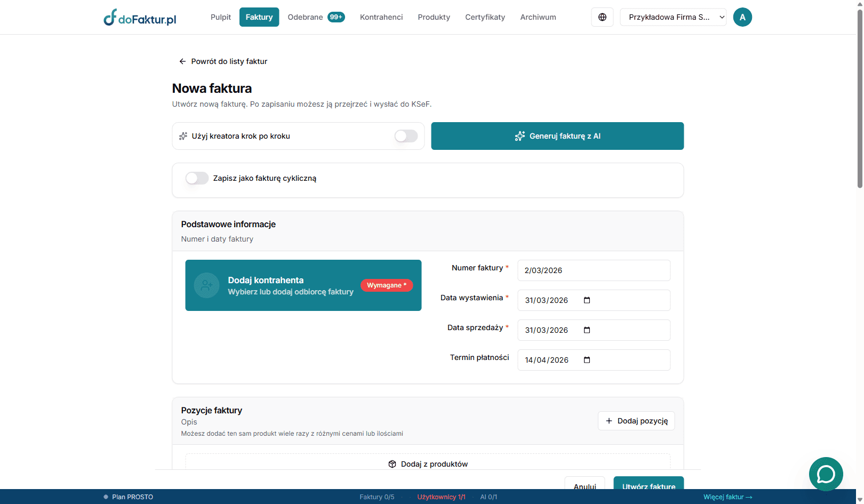Click the back arrow to invoice list
Viewport: 864px width, 504px height.
coord(182,61)
